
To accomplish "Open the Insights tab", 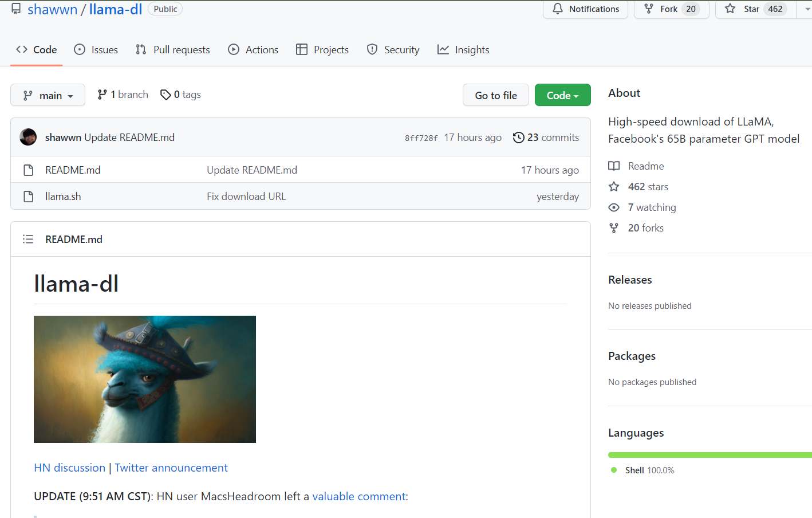I will [463, 50].
